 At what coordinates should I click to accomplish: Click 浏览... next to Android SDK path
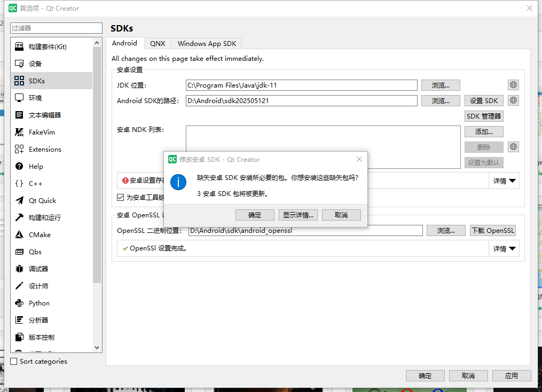(x=441, y=100)
